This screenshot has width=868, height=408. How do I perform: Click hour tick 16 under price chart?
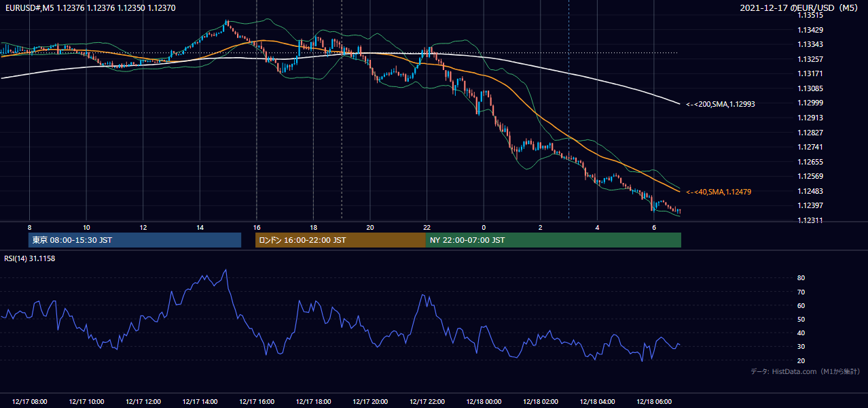(257, 227)
